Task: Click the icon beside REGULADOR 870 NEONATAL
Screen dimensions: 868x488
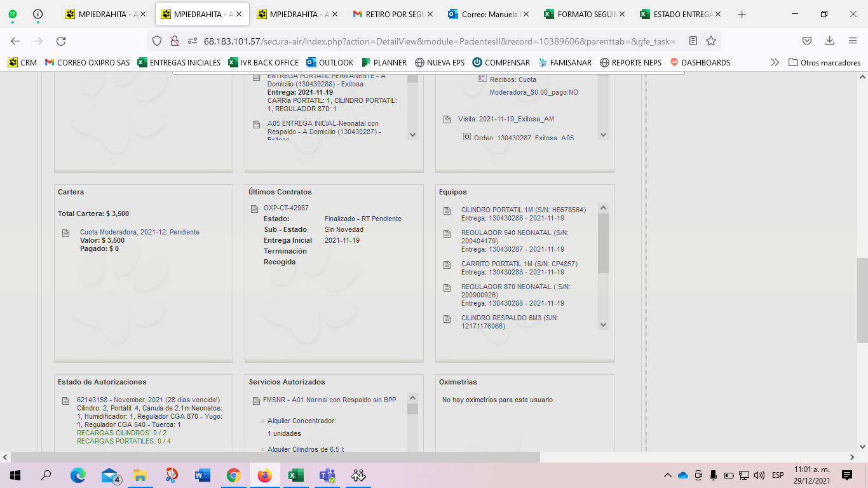Action: (447, 288)
